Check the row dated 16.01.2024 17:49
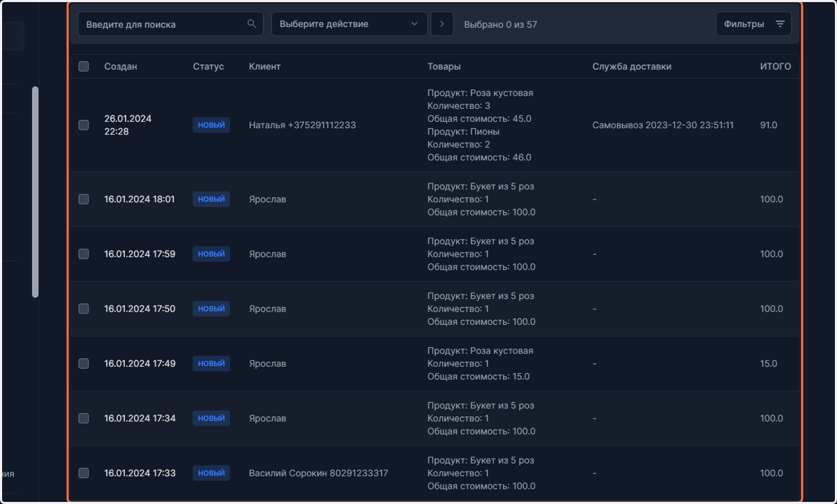Image resolution: width=837 pixels, height=504 pixels. tap(84, 363)
